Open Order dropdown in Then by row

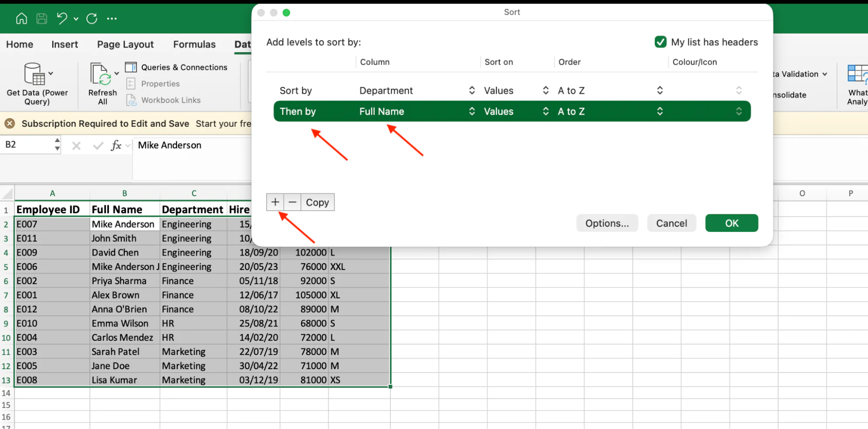[x=610, y=112]
